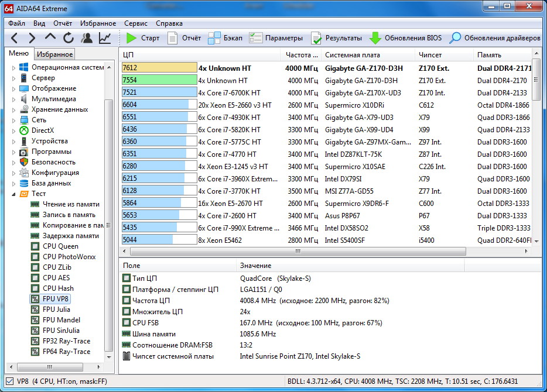Select the FPU Mandel test icon
The image size is (547, 392).
[x=35, y=320]
